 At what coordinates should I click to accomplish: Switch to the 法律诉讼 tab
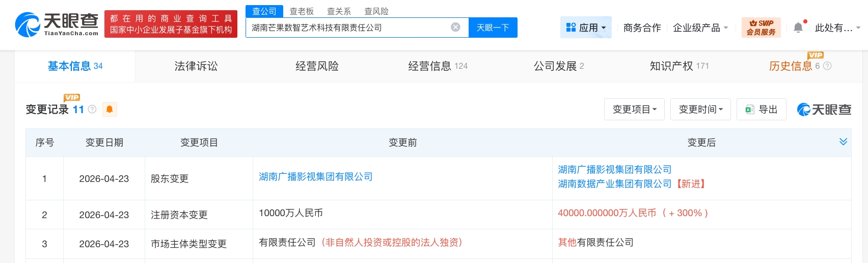click(x=196, y=66)
